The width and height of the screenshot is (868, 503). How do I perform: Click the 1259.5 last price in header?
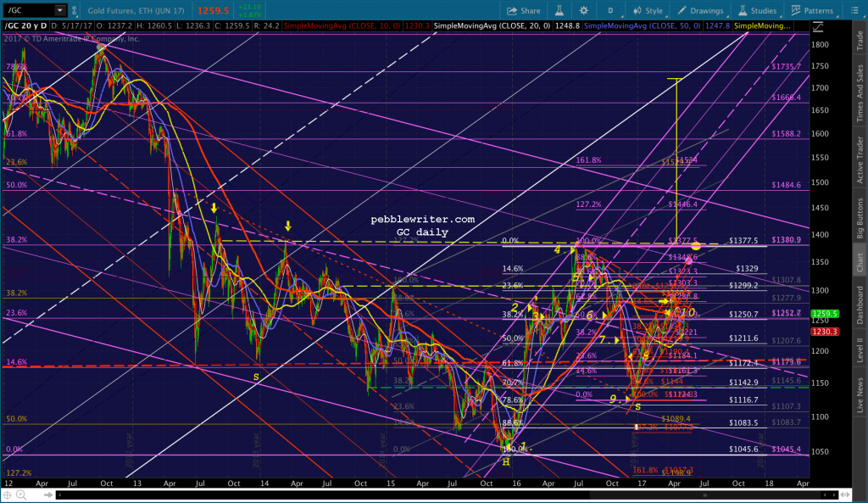pos(213,10)
